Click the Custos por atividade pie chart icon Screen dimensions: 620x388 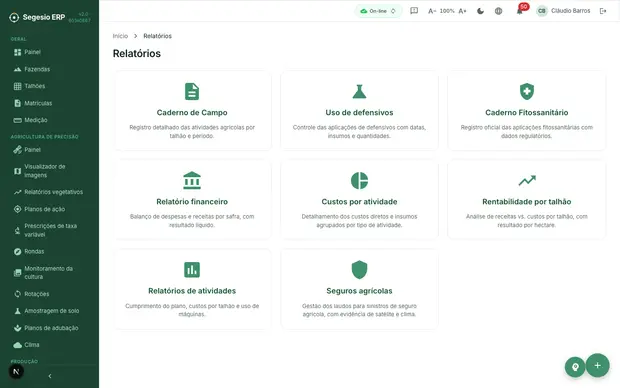click(359, 181)
